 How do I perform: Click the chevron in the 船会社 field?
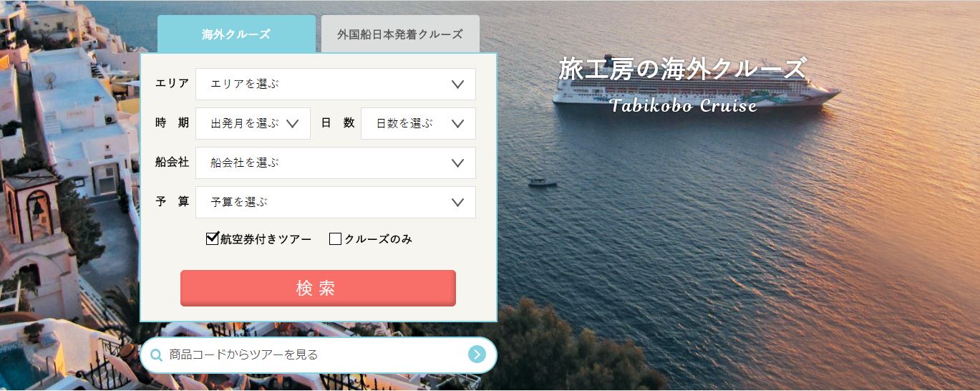pyautogui.click(x=458, y=163)
